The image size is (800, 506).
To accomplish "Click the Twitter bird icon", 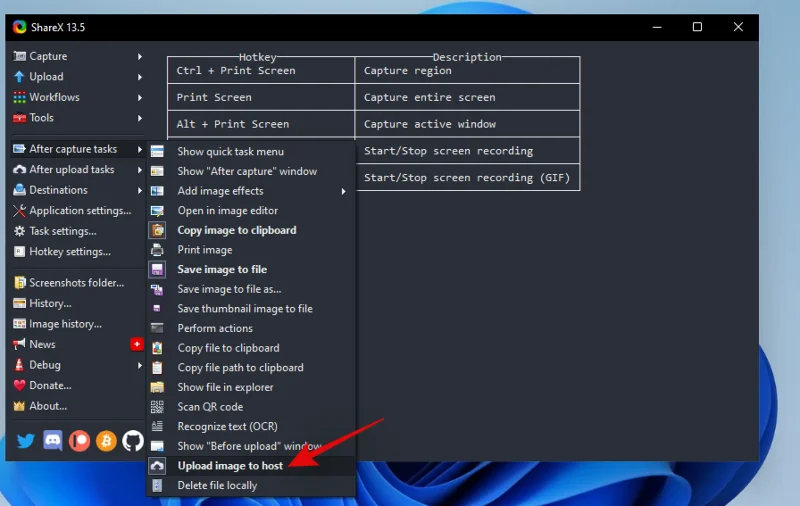I will [26, 441].
